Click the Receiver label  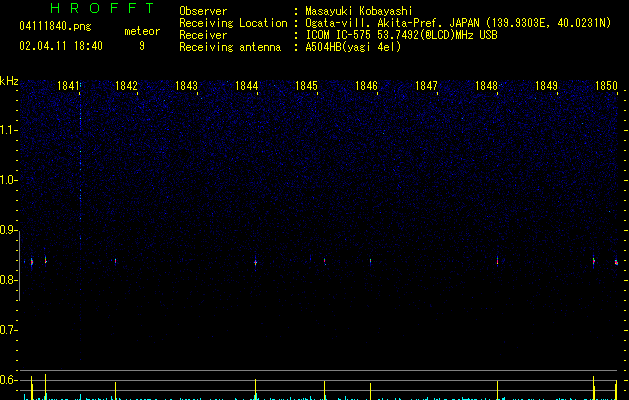coord(203,35)
